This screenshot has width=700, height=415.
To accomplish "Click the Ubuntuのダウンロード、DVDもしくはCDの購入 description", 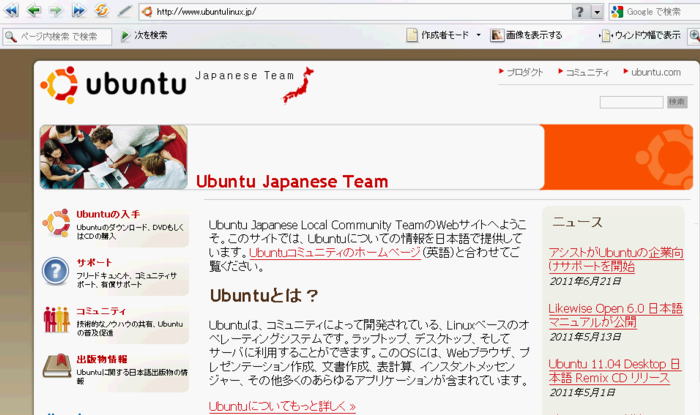I will (x=129, y=231).
